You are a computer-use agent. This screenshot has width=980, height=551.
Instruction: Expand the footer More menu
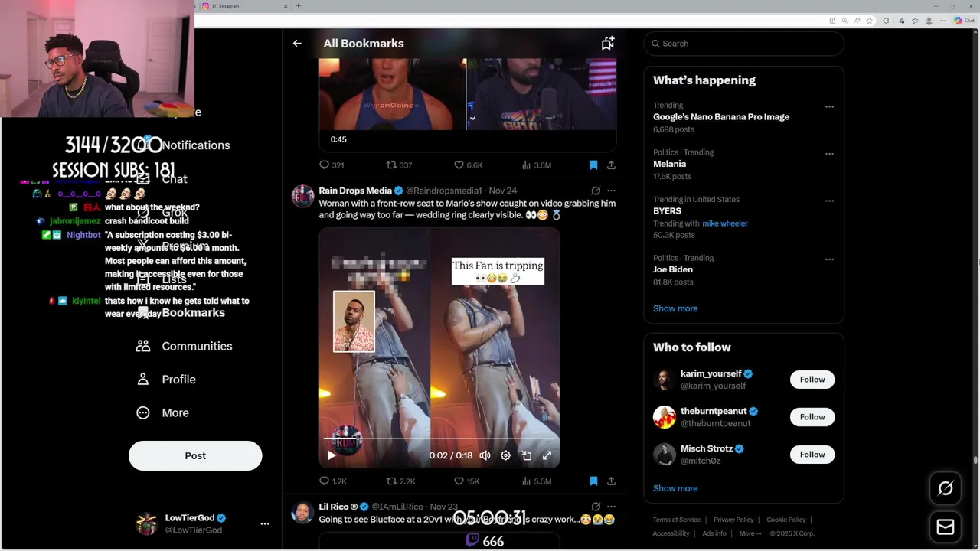(750, 533)
